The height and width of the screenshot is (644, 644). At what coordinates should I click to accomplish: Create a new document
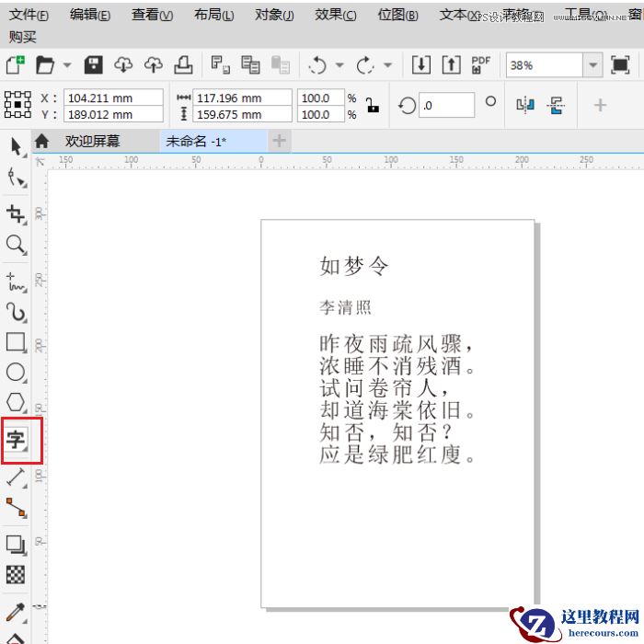point(16,65)
